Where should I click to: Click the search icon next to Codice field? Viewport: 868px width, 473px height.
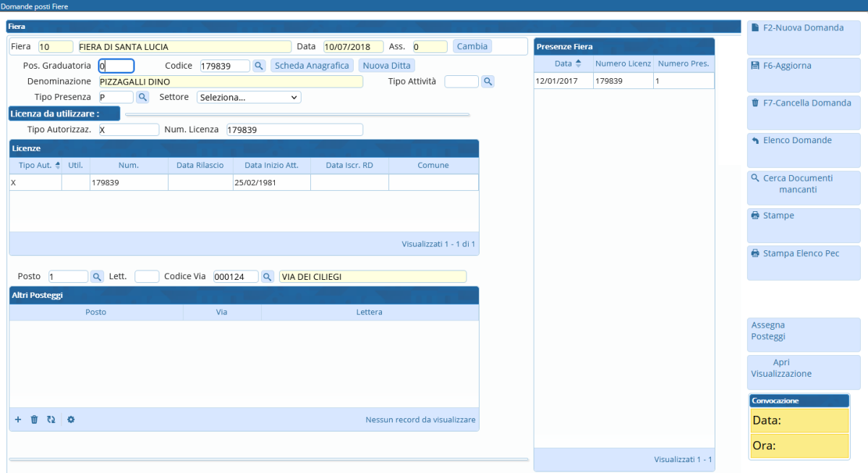click(x=260, y=66)
